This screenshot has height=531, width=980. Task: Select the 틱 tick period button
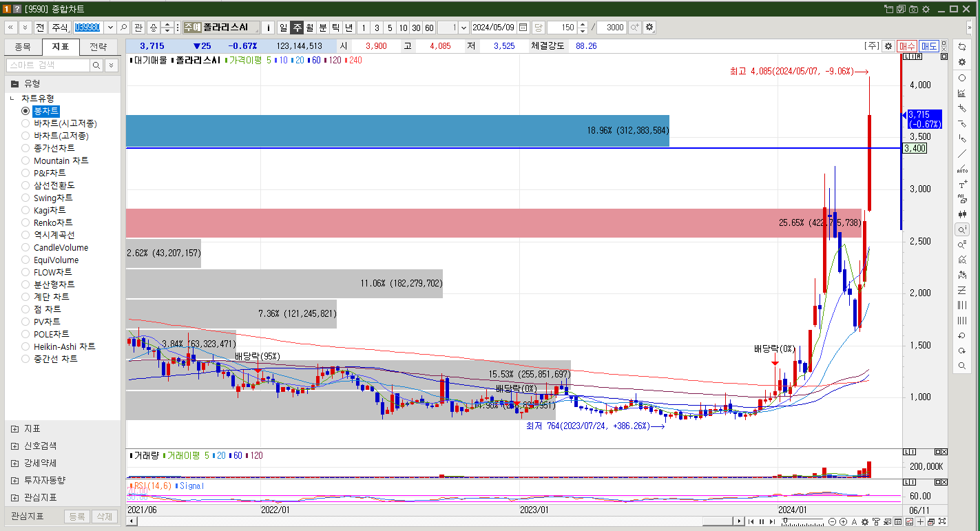tap(336, 28)
